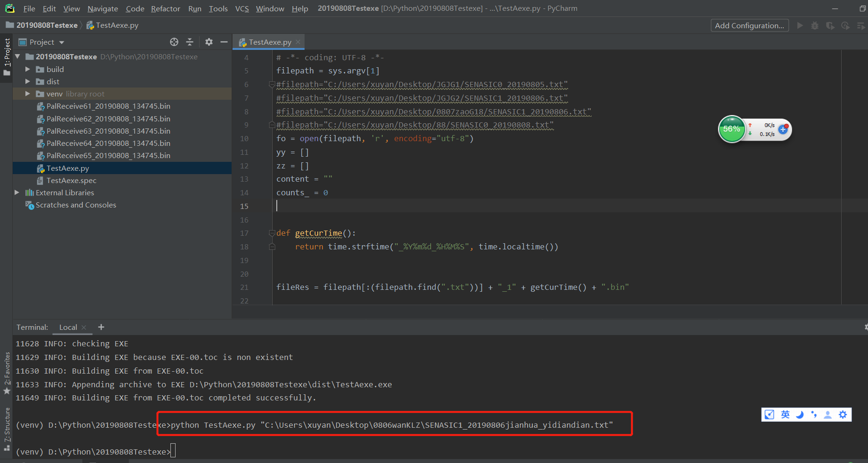Click the Add Configuration button
This screenshot has width=868, height=463.
[749, 25]
